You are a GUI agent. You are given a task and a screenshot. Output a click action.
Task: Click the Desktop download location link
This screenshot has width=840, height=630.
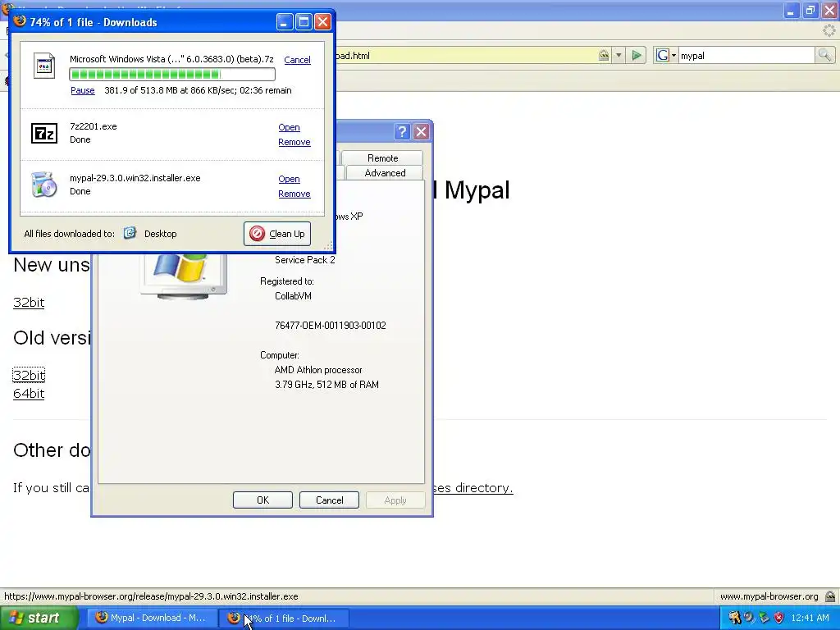(x=160, y=234)
